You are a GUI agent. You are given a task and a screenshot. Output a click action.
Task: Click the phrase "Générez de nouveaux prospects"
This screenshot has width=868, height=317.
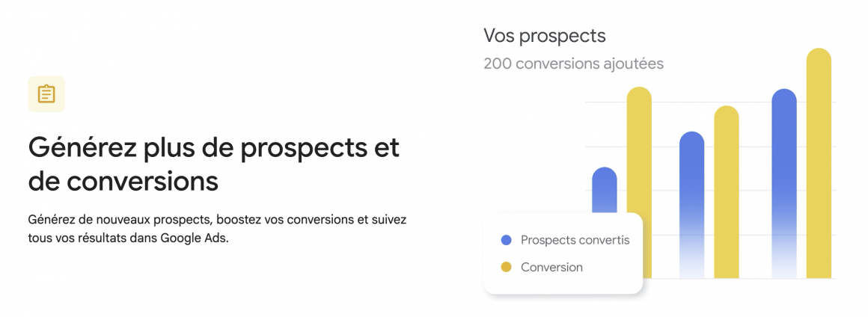[x=118, y=221]
